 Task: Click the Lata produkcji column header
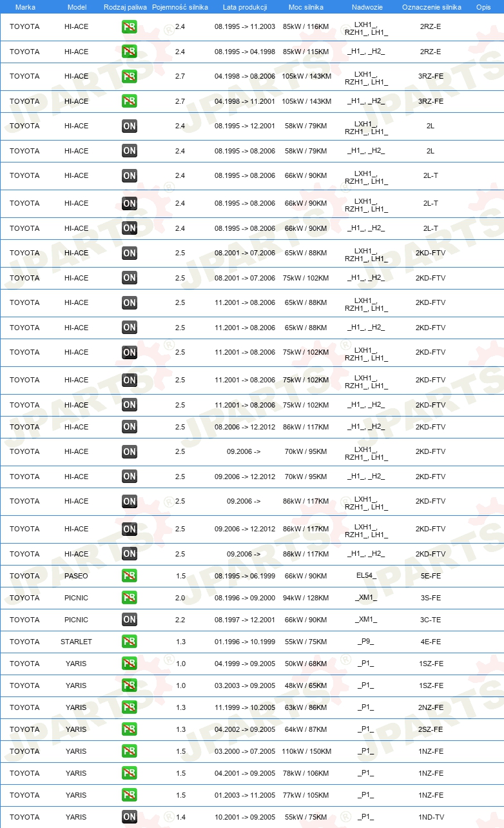point(245,7)
